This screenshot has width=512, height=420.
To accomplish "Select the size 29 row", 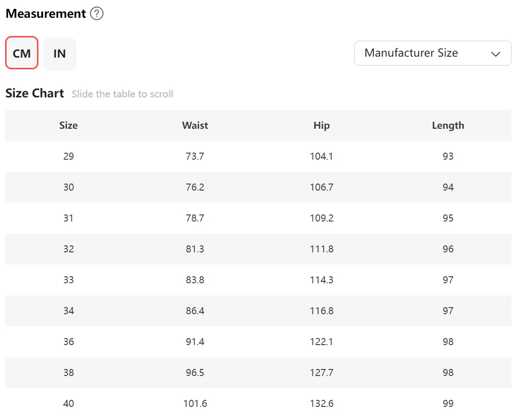I will 68,156.
